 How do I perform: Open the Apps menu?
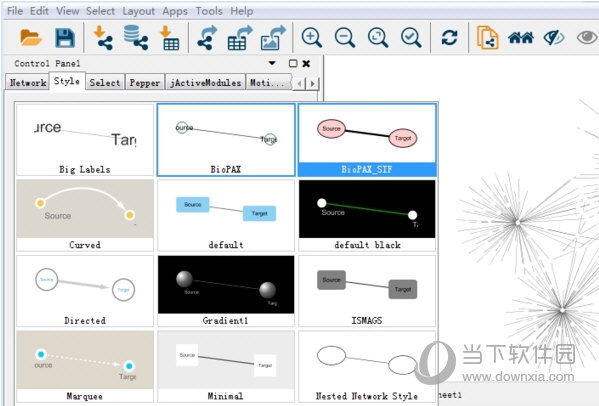pos(175,11)
